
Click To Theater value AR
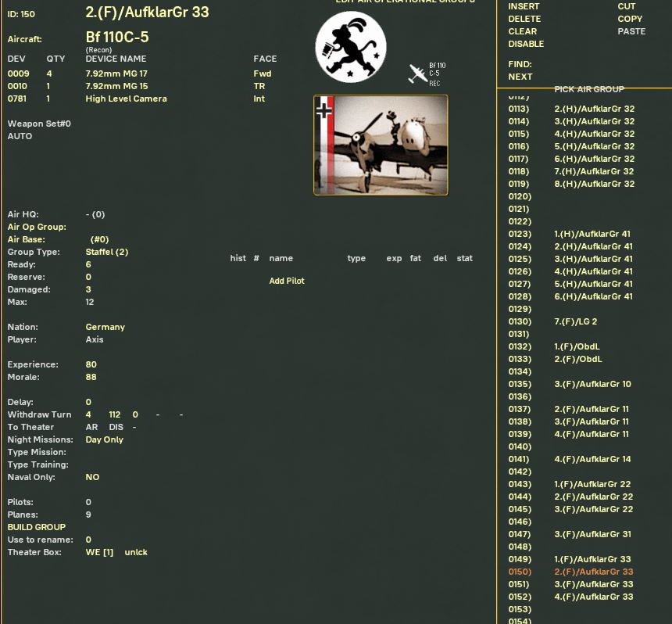(x=91, y=427)
